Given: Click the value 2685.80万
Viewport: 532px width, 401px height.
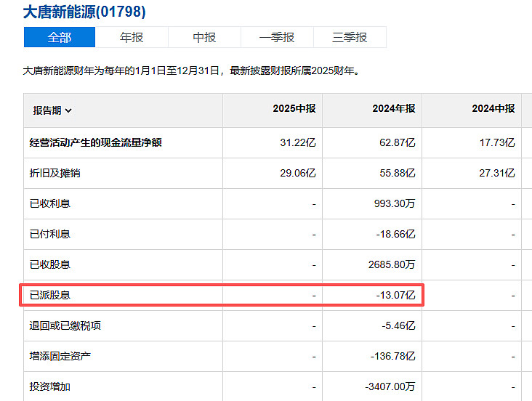Looking at the screenshot, I should (392, 264).
